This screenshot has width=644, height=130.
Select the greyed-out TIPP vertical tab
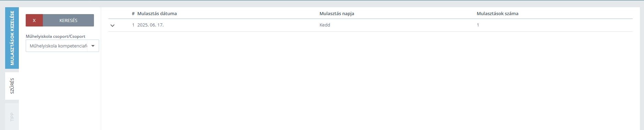click(12, 117)
